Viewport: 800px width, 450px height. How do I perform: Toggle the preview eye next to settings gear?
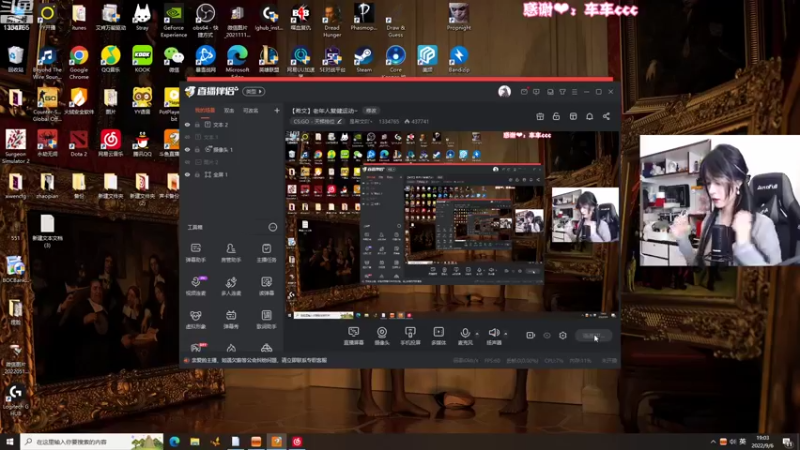pyautogui.click(x=547, y=335)
